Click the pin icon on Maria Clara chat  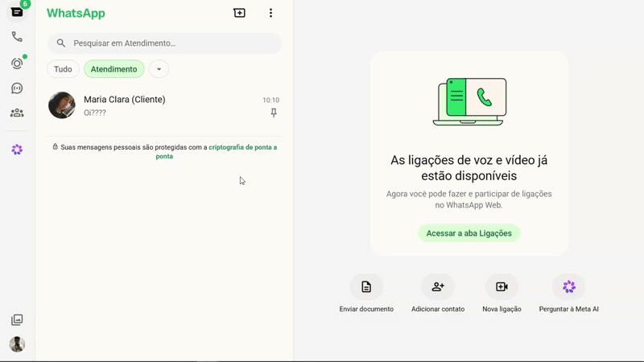pos(274,113)
